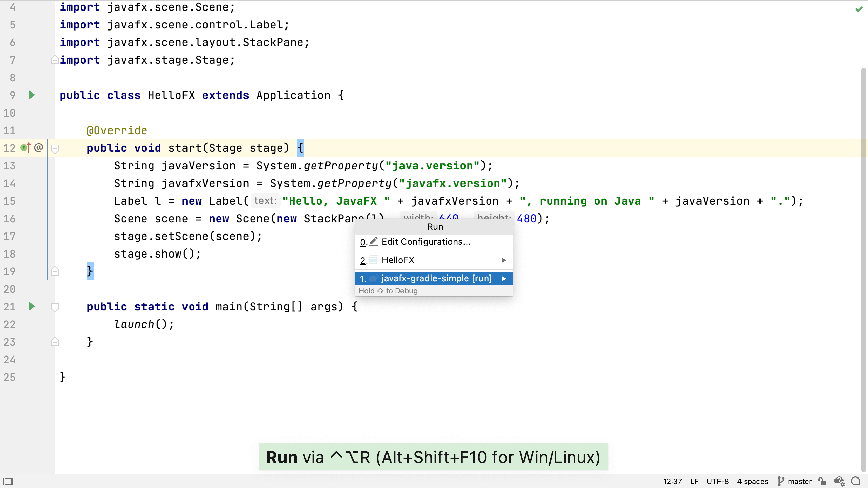
Task: Change the LF line separator in status bar
Action: coord(694,481)
